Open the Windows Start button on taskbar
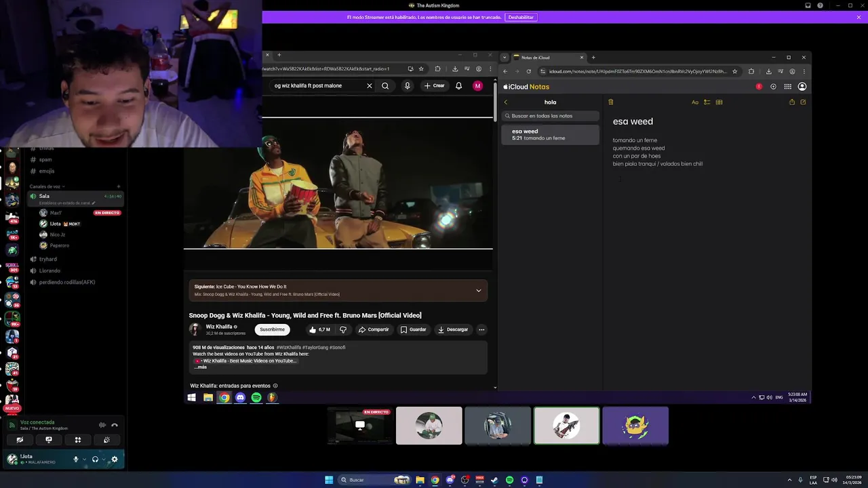Image resolution: width=868 pixels, height=488 pixels. pyautogui.click(x=329, y=480)
